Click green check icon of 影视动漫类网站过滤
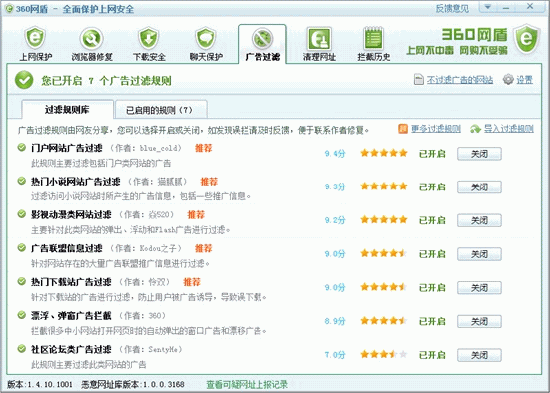The image size is (550, 393). point(22,214)
